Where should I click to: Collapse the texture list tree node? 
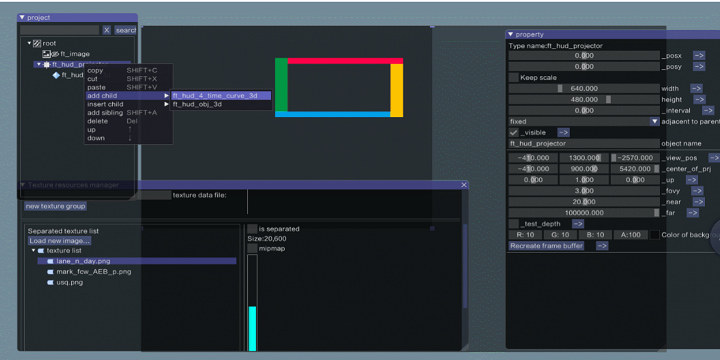coord(33,251)
